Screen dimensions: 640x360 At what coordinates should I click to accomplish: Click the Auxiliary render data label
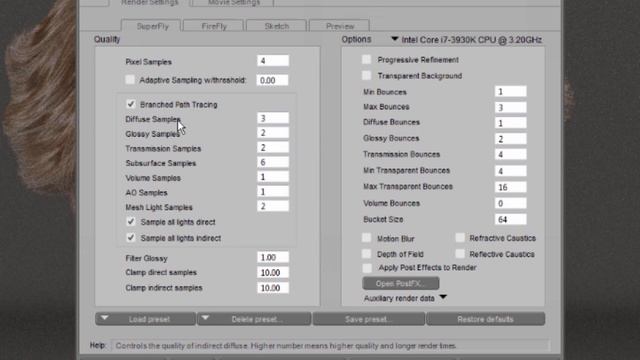click(x=399, y=298)
